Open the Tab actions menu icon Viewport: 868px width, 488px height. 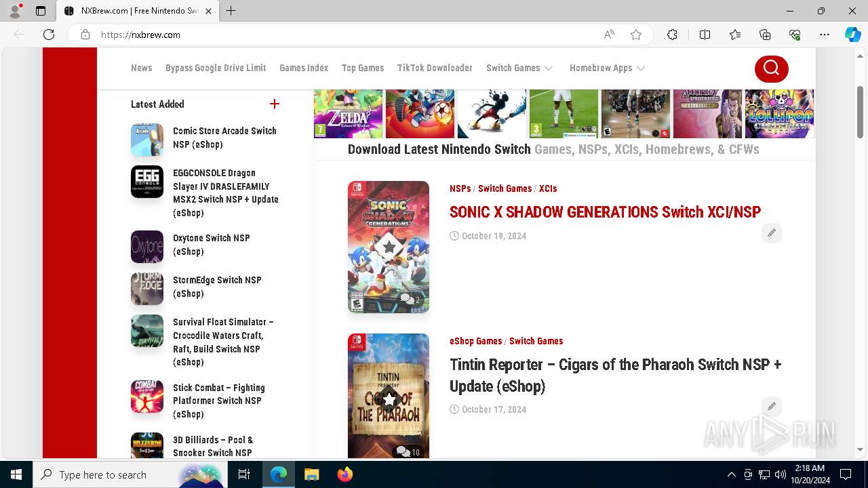[x=41, y=11]
